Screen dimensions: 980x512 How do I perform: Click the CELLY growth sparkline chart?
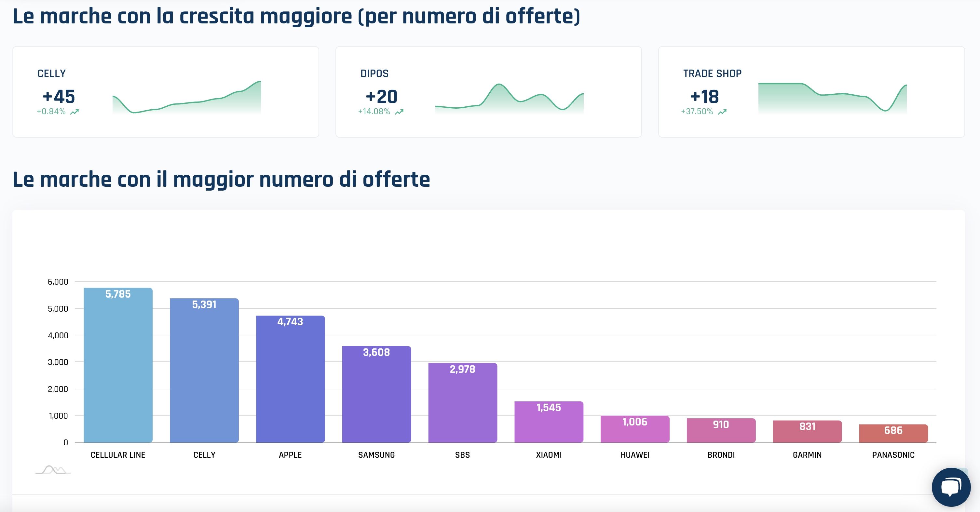(x=186, y=99)
